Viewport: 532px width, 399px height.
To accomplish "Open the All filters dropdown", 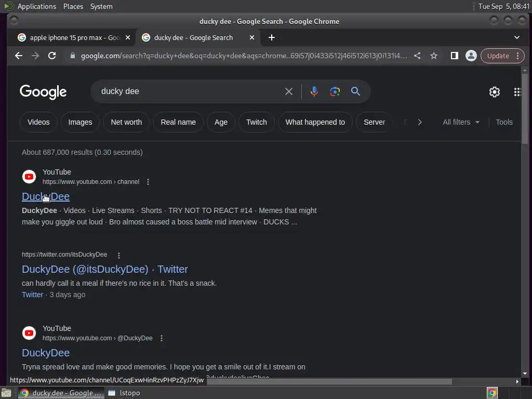I will (461, 122).
